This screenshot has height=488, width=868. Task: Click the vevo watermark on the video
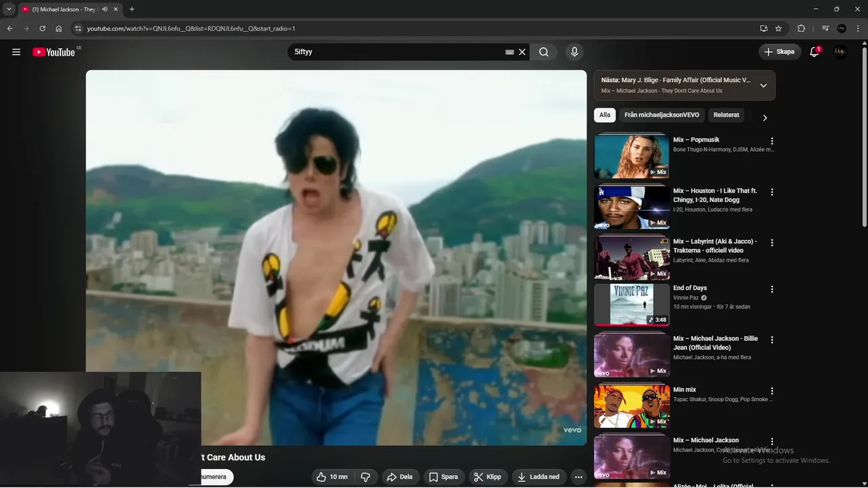[x=572, y=430]
